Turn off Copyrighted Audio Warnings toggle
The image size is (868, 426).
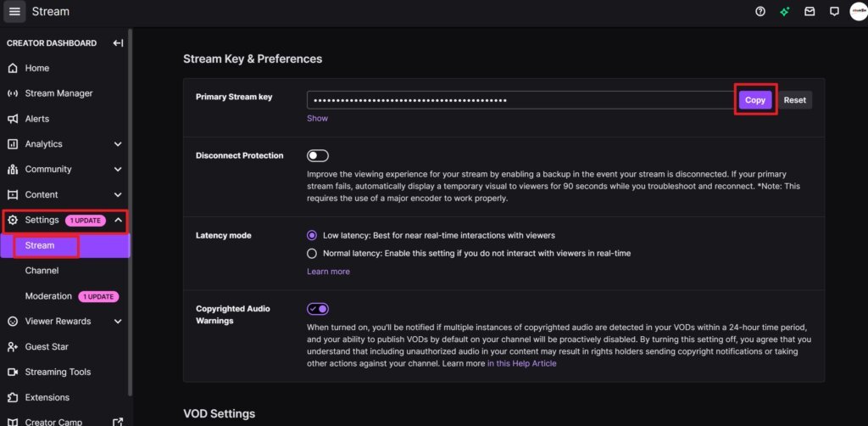click(x=318, y=309)
